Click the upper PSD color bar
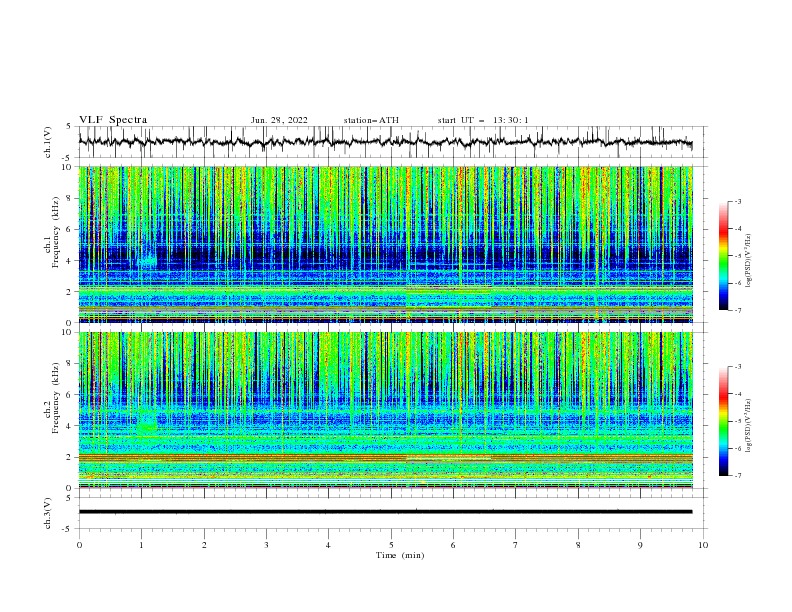The image size is (792, 612). [723, 256]
